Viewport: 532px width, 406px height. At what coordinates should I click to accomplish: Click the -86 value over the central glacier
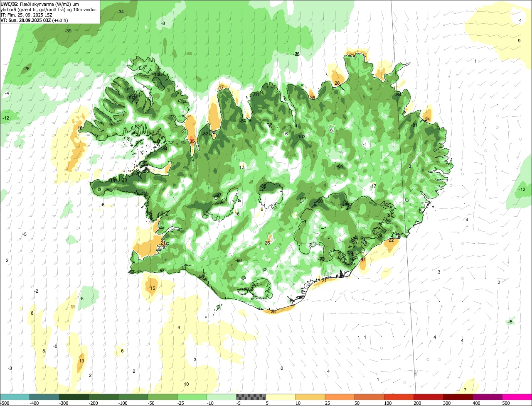click(263, 186)
